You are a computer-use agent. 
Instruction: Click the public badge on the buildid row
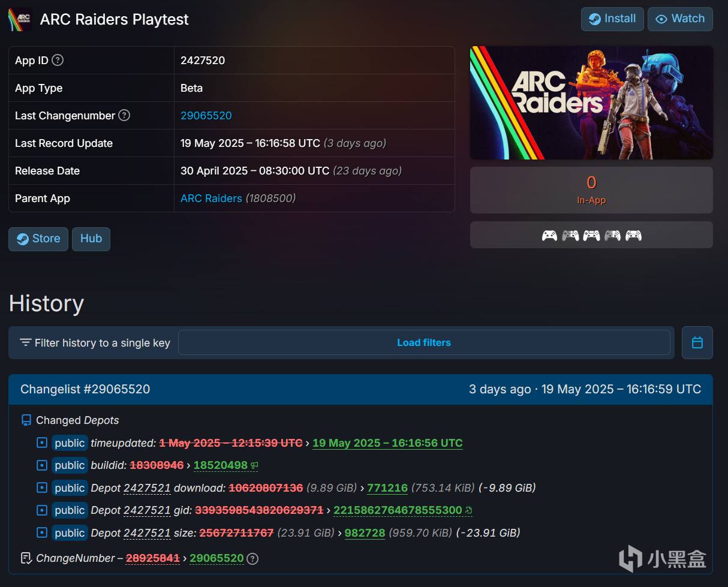point(70,465)
